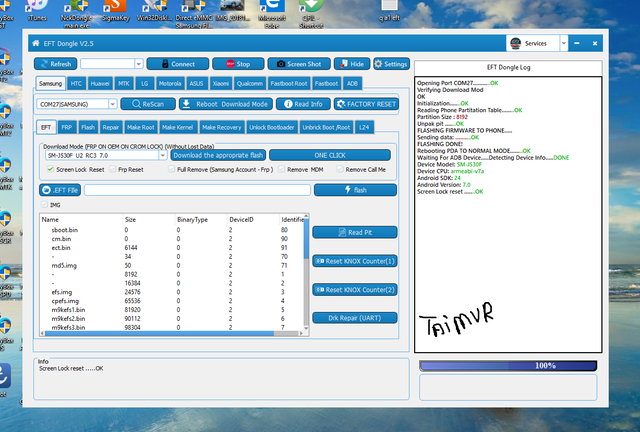Click Read Info button
The image size is (640, 432).
tap(303, 104)
